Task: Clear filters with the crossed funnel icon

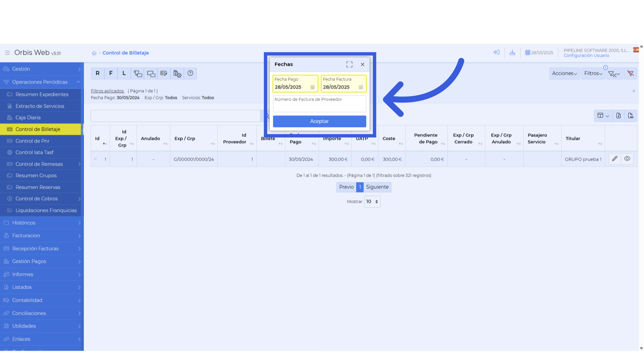Action: (x=631, y=73)
